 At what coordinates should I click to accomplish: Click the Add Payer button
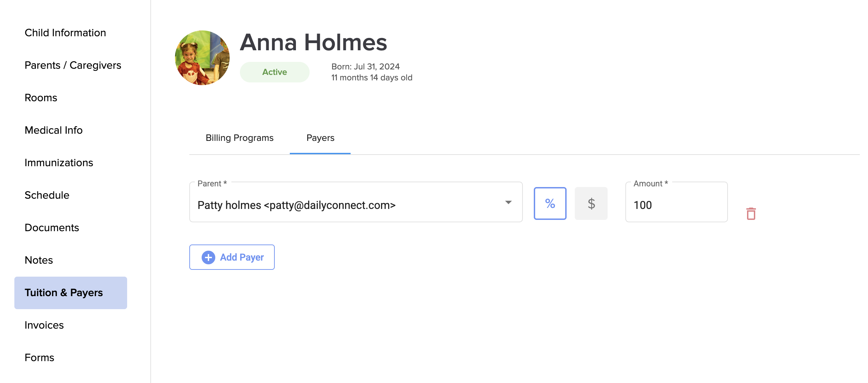click(232, 257)
